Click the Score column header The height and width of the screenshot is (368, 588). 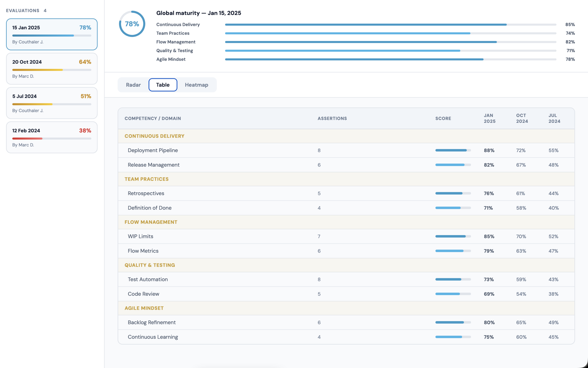point(443,118)
